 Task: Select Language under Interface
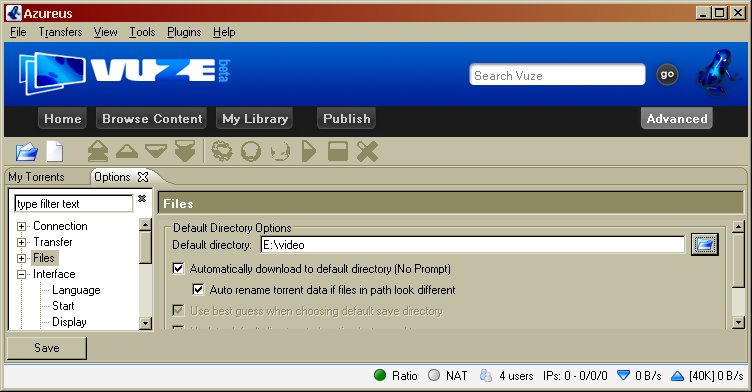click(76, 290)
